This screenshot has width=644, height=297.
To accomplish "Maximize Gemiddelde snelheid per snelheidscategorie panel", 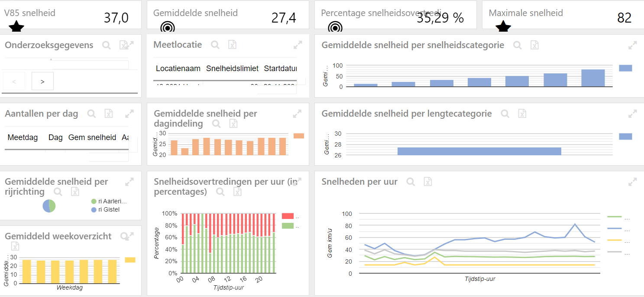I will coord(633,45).
